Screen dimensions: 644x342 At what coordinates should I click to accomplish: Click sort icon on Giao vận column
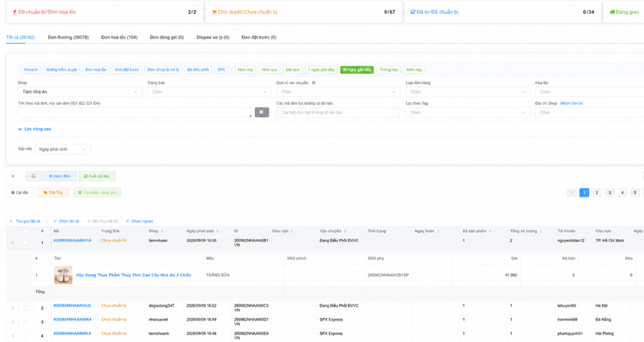pos(292,231)
